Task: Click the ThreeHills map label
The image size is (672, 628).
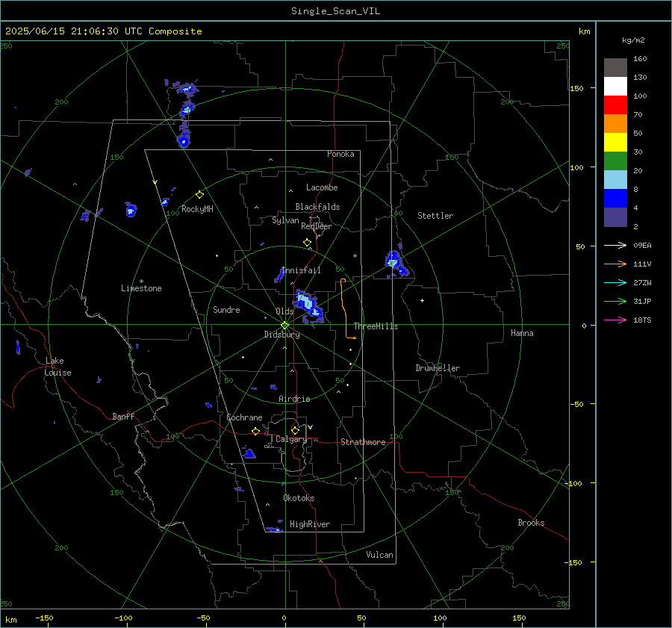Action: [376, 326]
